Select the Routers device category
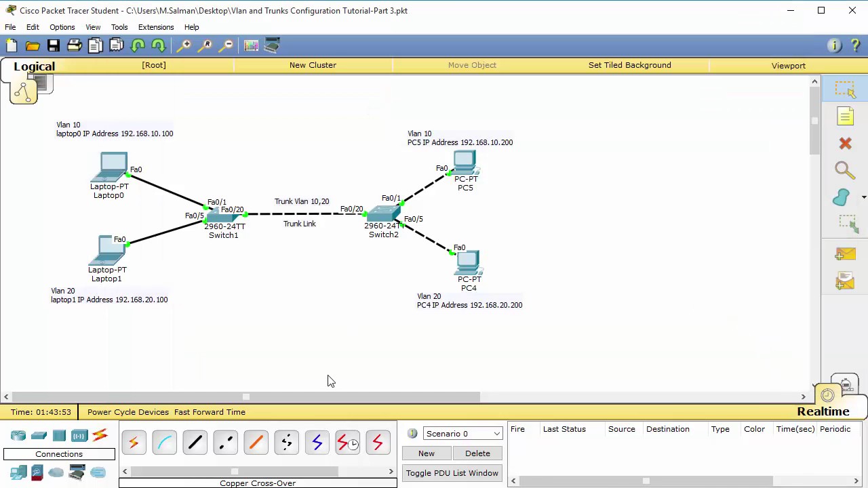The height and width of the screenshot is (488, 868). tap(18, 435)
